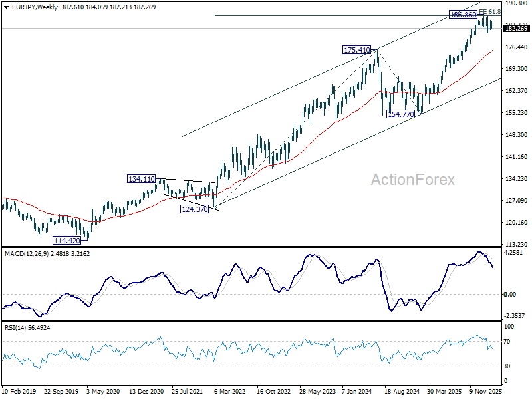
Task: Click the 176.440 price axis value
Action: [517, 47]
